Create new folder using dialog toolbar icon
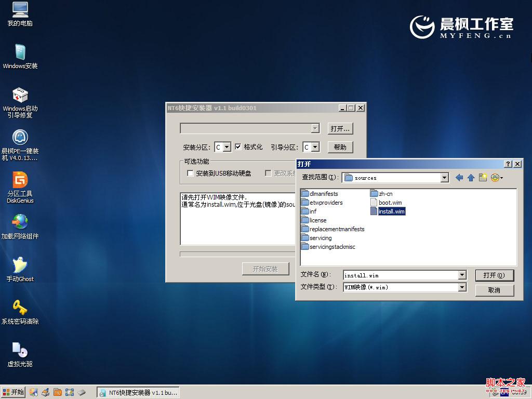The width and height of the screenshot is (532, 399). tap(483, 177)
